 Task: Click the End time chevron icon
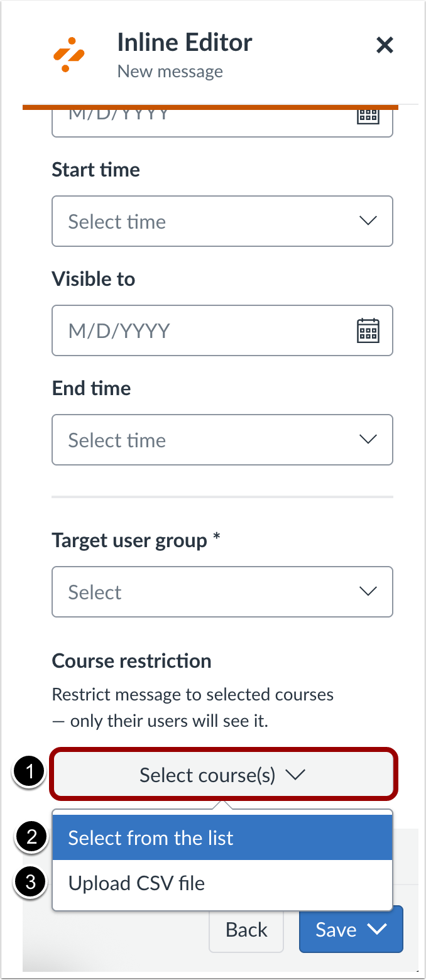click(368, 439)
